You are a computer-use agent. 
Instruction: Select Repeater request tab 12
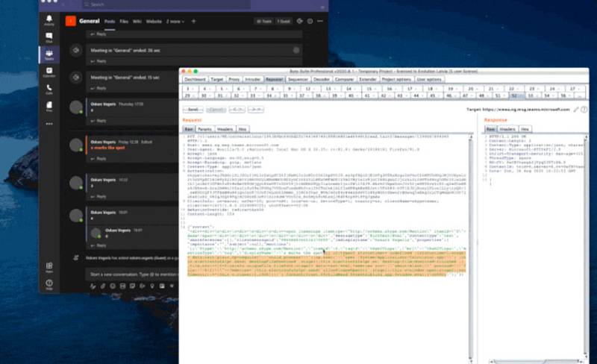309,89
